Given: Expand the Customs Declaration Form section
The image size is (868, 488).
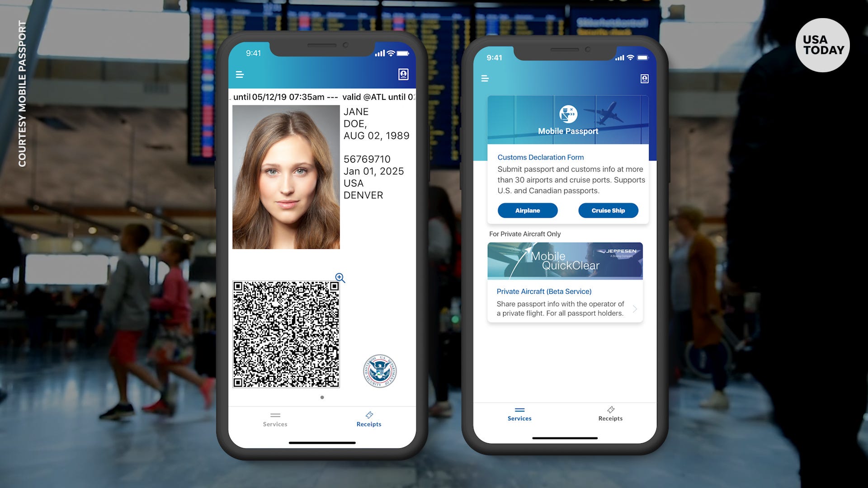Looking at the screenshot, I should pos(541,157).
